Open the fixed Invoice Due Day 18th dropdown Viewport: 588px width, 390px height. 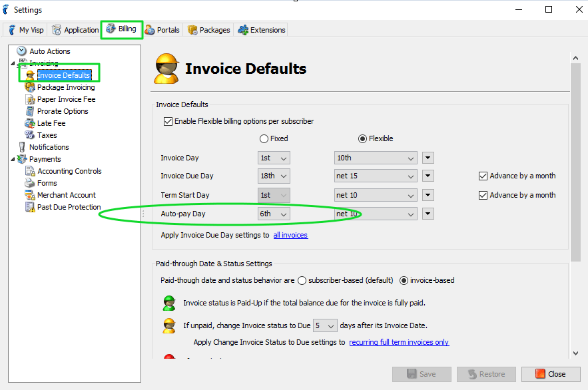click(274, 176)
